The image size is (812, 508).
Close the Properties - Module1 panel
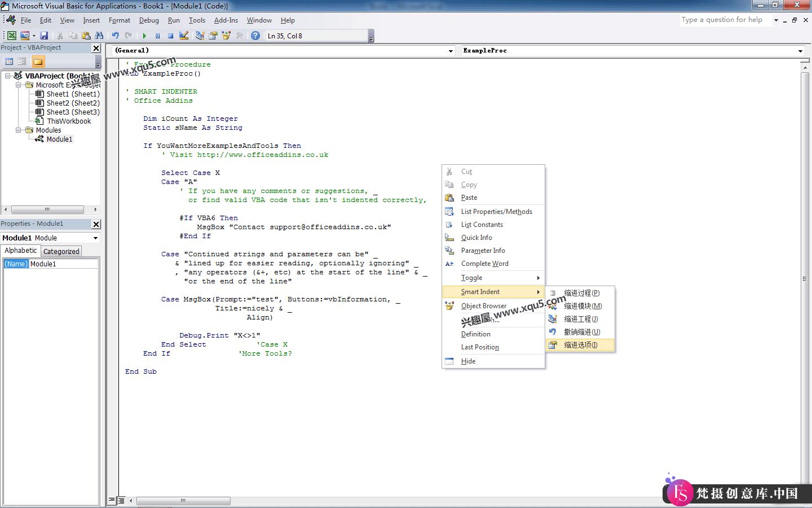pos(96,224)
